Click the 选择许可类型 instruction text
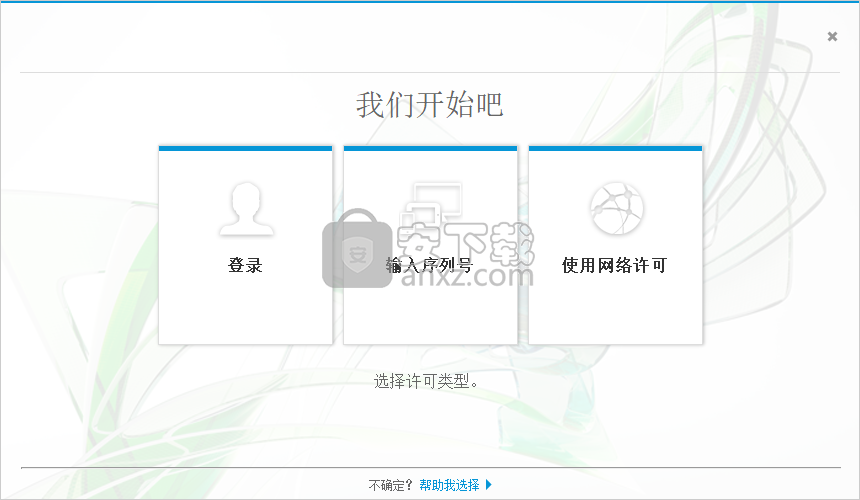Image resolution: width=860 pixels, height=500 pixels. pyautogui.click(x=427, y=381)
